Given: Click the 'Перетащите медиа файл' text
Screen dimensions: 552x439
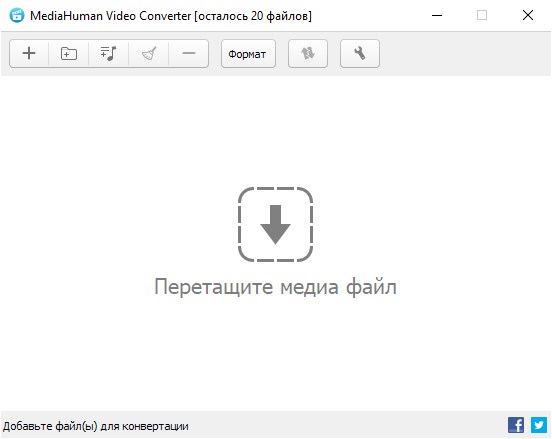Looking at the screenshot, I should pyautogui.click(x=275, y=287).
